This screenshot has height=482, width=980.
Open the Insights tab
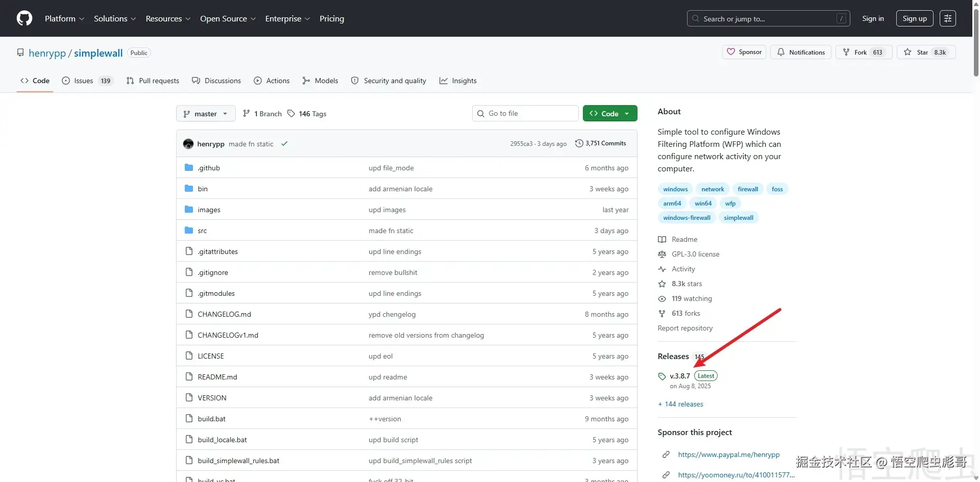point(458,81)
